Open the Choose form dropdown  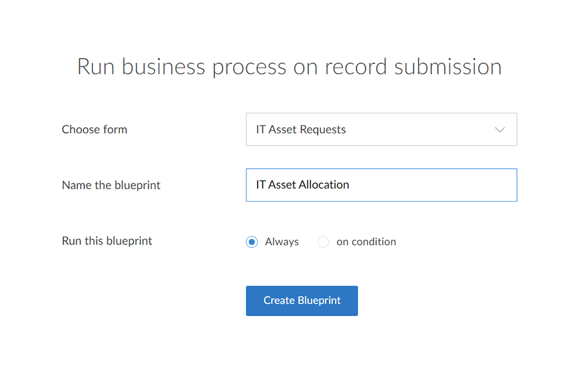(382, 129)
